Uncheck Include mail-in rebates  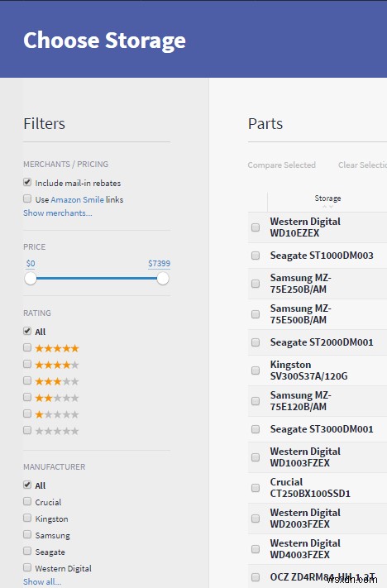pos(27,182)
